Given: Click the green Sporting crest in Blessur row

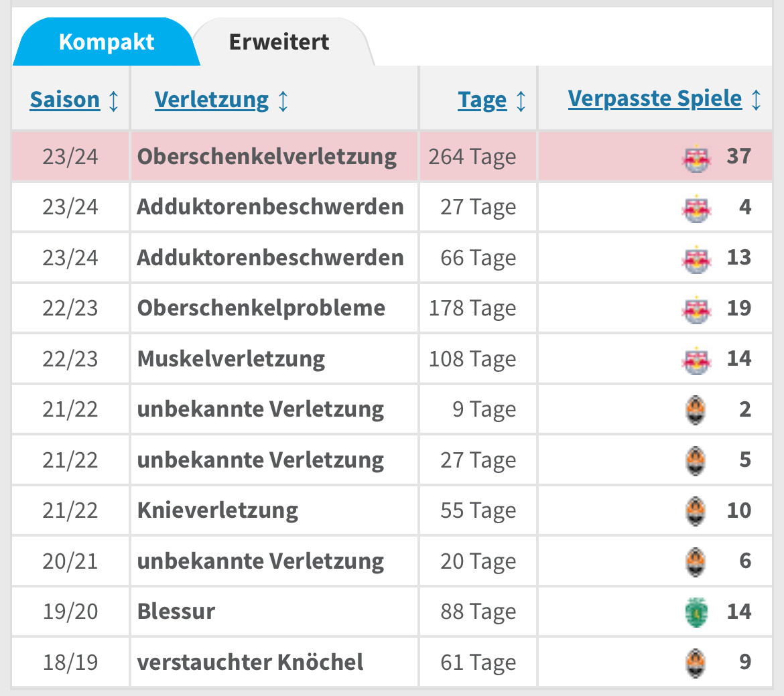Looking at the screenshot, I should pyautogui.click(x=696, y=612).
